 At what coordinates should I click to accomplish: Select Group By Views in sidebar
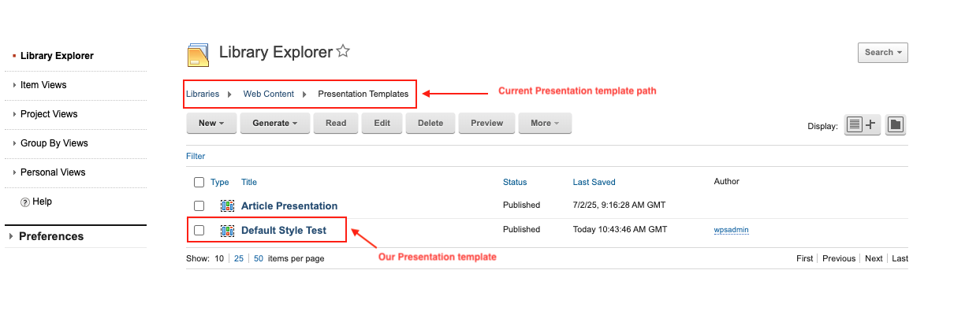[x=54, y=143]
